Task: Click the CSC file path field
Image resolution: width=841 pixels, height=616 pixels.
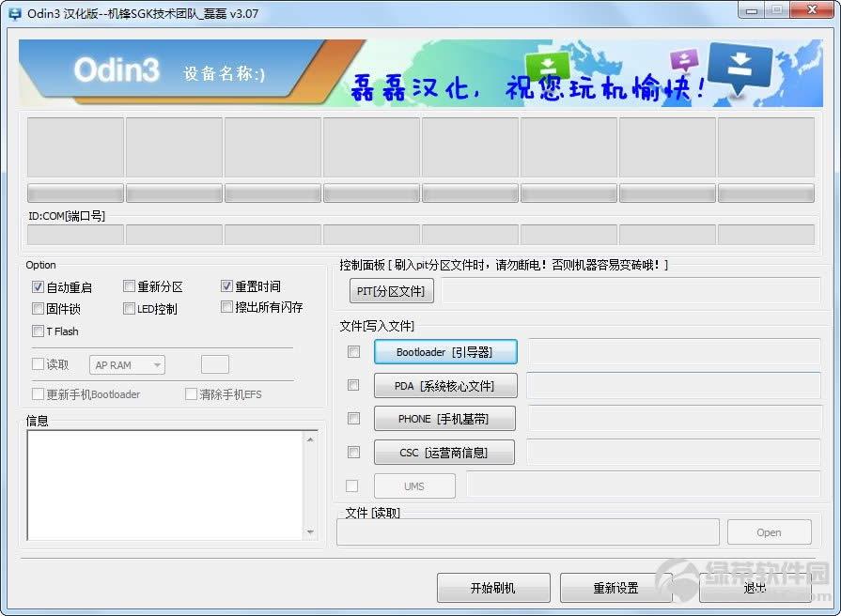Action: tap(674, 453)
